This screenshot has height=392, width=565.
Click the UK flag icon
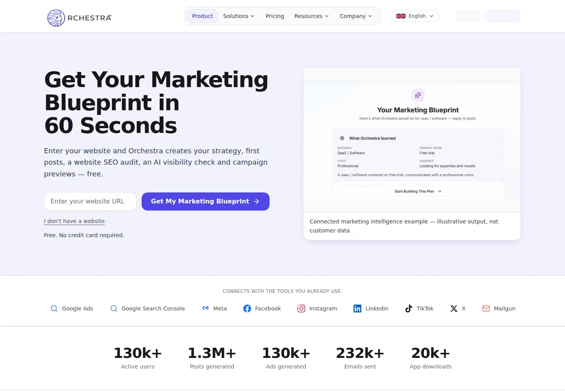[x=401, y=16]
